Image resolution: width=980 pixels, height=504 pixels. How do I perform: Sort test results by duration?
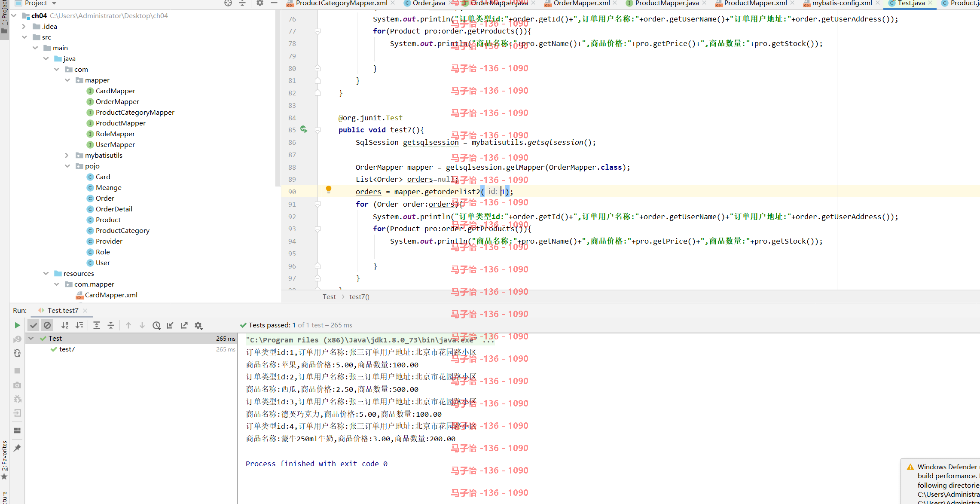tap(79, 325)
